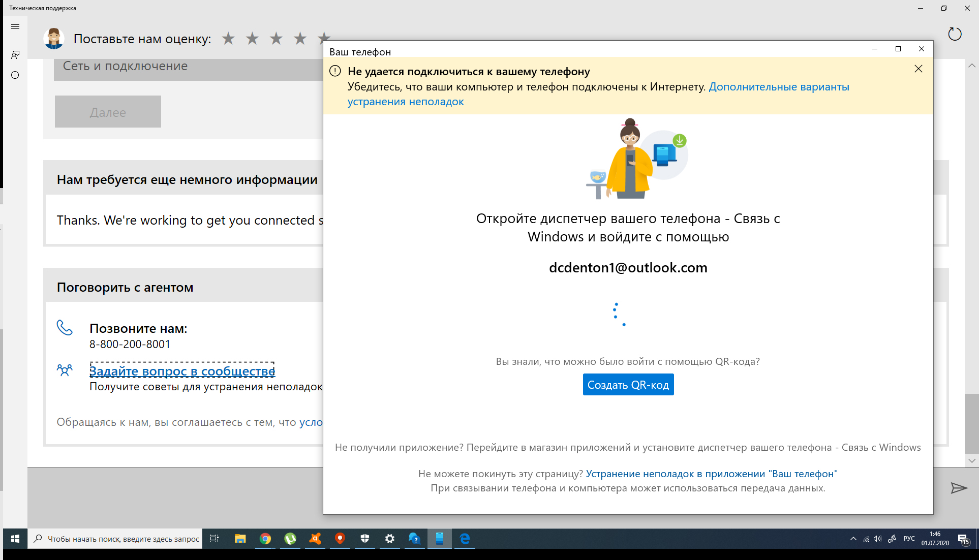Open the Устранение неполадок в приложении "Ваш телефон" link
Viewport: 979px width, 560px height.
pos(712,474)
